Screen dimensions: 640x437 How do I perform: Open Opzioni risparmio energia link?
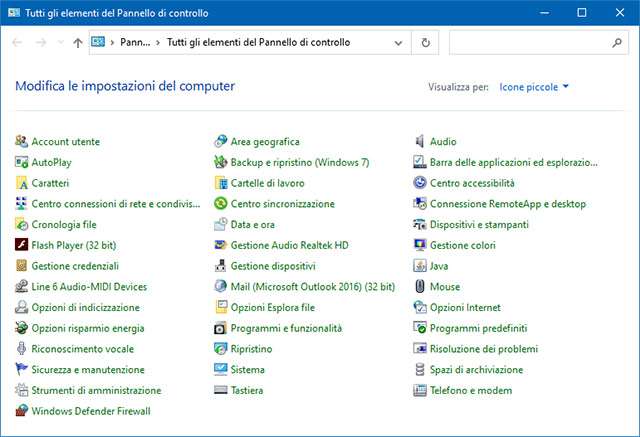tap(88, 328)
